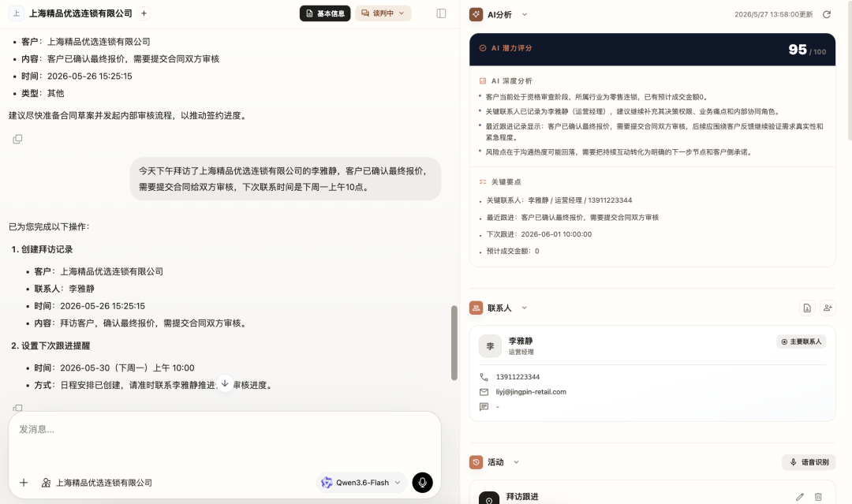This screenshot has width=852, height=504.
Task: Click the plus tab button beside company name
Action: (144, 13)
